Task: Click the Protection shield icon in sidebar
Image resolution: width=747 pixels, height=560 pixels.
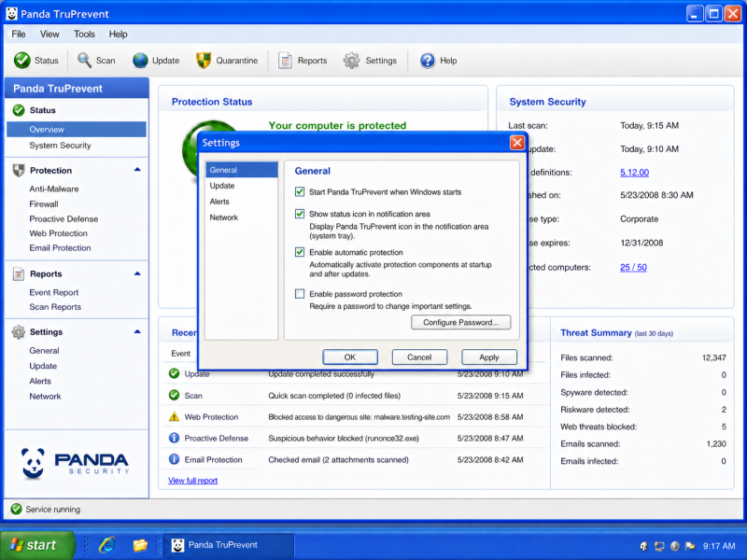Action: pyautogui.click(x=19, y=171)
